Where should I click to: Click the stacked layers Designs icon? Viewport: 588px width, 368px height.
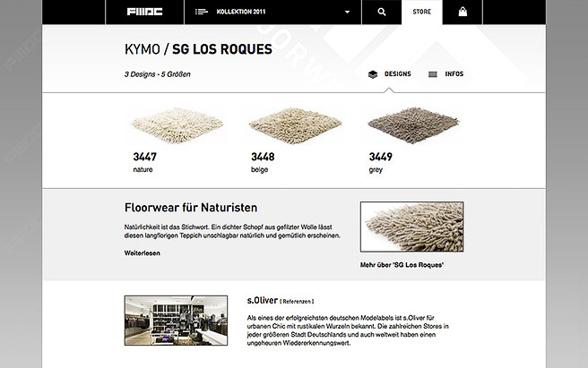[372, 74]
